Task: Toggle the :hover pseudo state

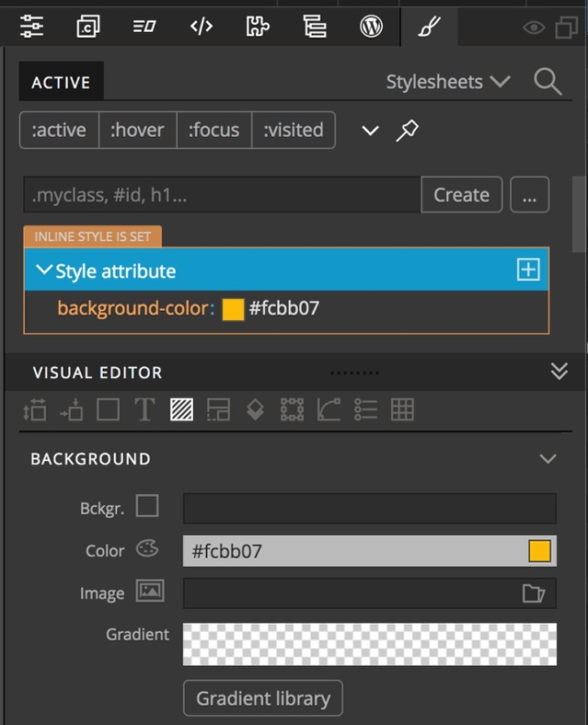Action: click(138, 129)
